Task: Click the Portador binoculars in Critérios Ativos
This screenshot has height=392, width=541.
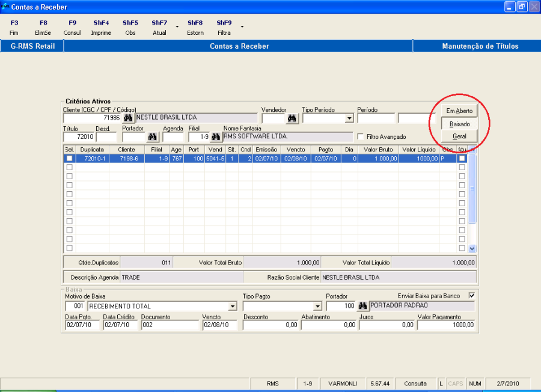Action: pyautogui.click(x=152, y=137)
